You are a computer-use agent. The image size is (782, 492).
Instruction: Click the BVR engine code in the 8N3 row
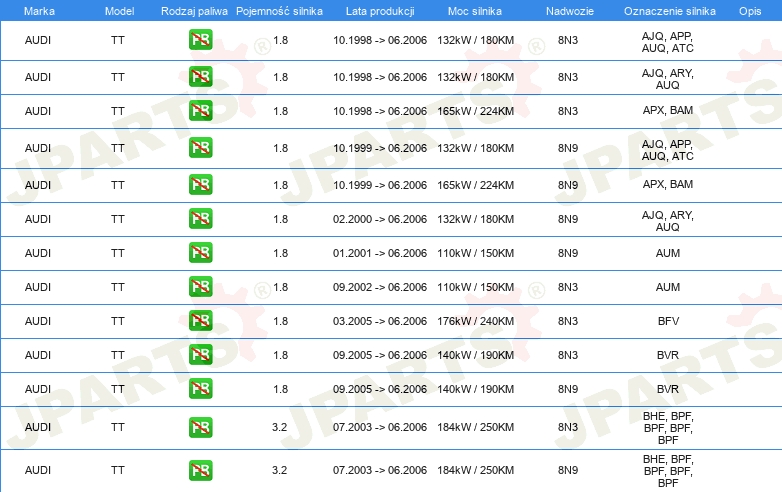668,355
